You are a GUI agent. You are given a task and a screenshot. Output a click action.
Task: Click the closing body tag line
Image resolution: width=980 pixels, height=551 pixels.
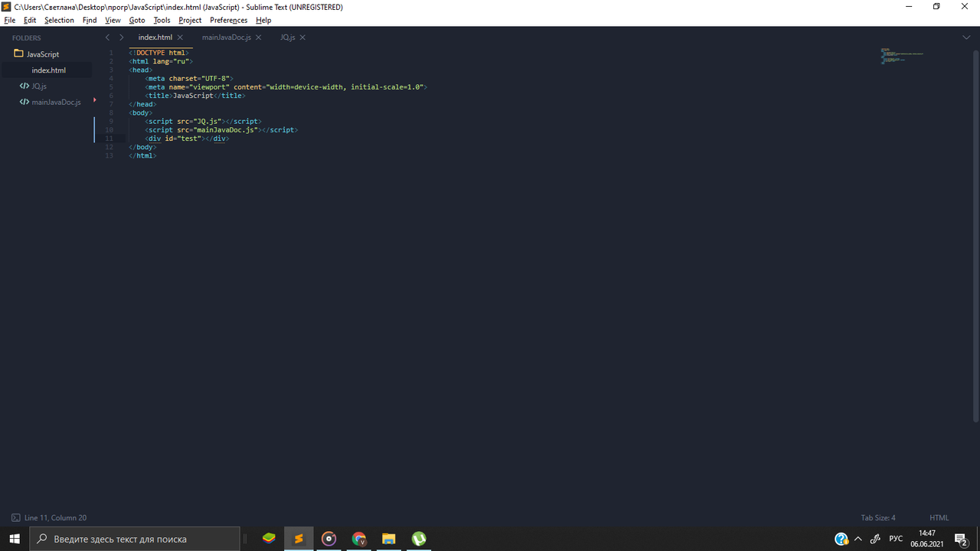[142, 147]
